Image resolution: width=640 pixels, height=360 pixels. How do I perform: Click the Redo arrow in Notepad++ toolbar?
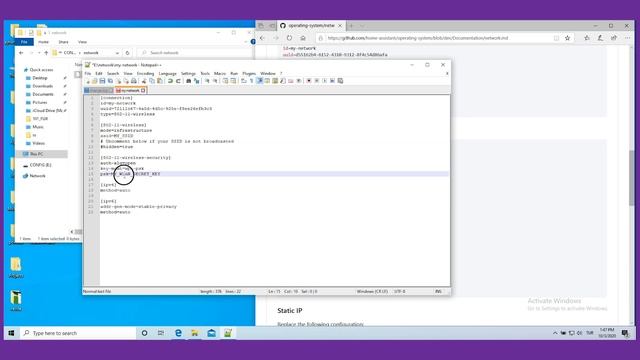coord(178,81)
